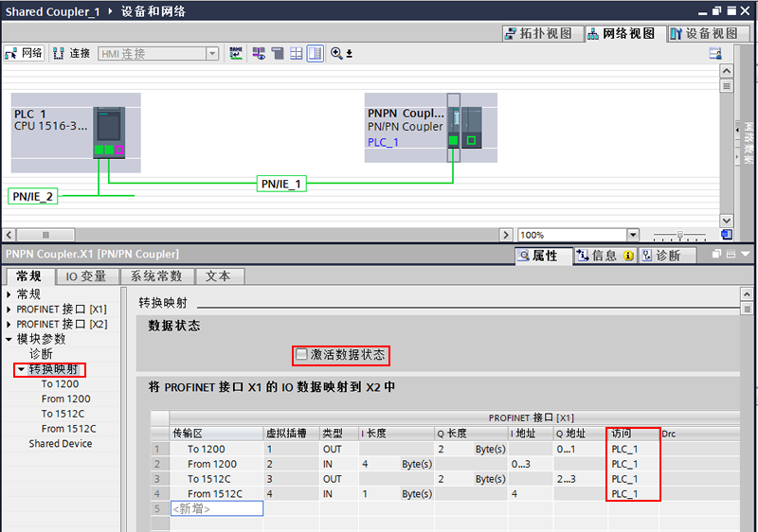Click the dark page-shaped toolbar icon
This screenshot has height=532, width=758.
(278, 53)
